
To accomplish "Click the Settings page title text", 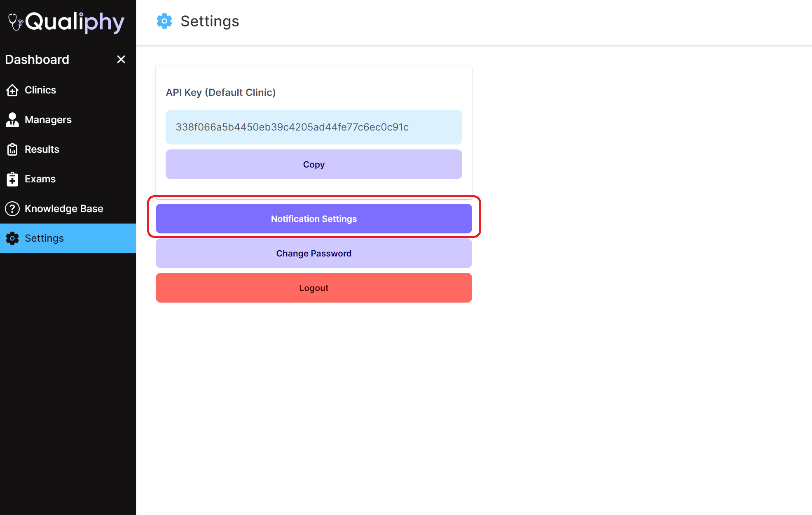I will click(x=210, y=21).
